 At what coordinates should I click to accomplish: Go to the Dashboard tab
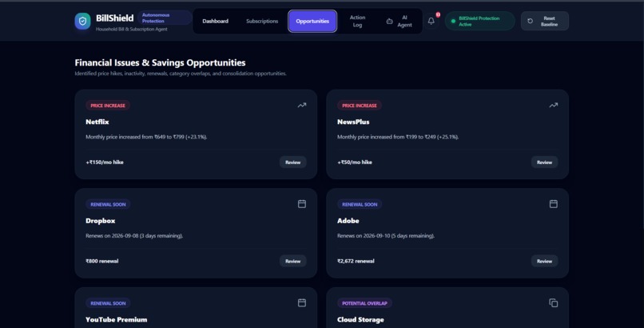click(215, 21)
